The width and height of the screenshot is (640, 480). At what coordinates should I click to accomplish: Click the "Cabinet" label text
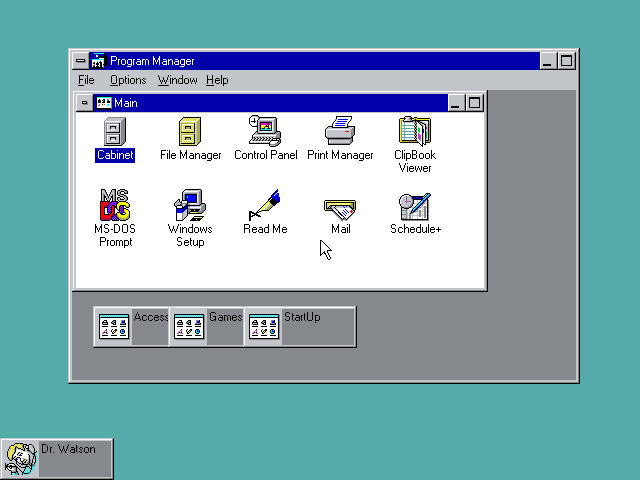115,155
